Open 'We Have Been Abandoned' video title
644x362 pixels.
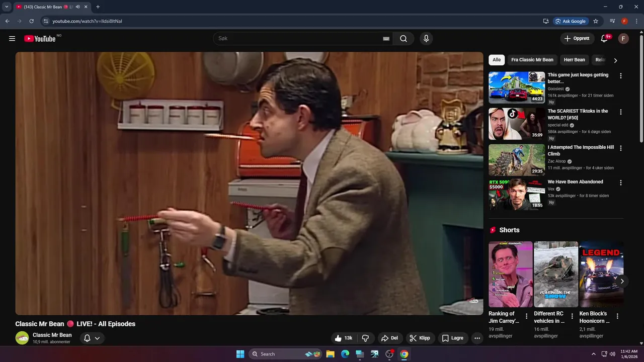(576, 182)
